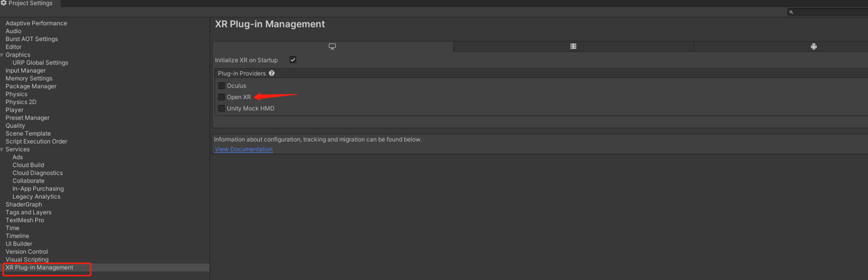Screen dimensions: 868x280
Task: Select Tags and Layers settings
Action: click(x=28, y=212)
